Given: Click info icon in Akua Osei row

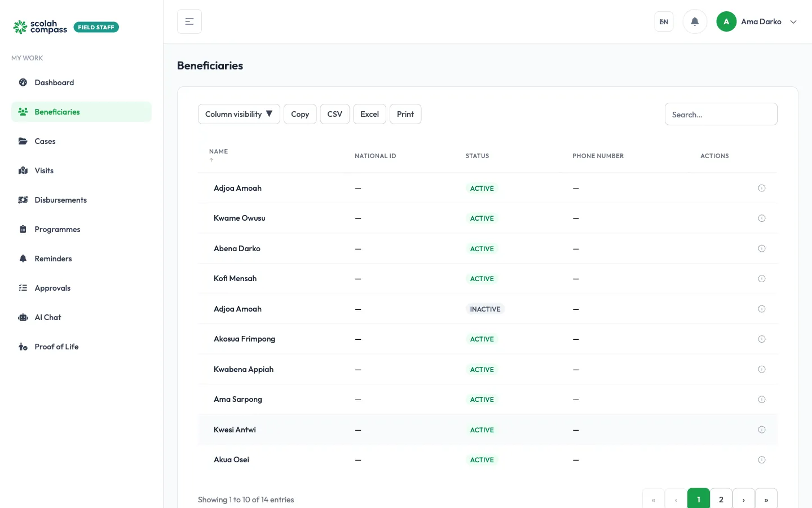Looking at the screenshot, I should pyautogui.click(x=762, y=460).
